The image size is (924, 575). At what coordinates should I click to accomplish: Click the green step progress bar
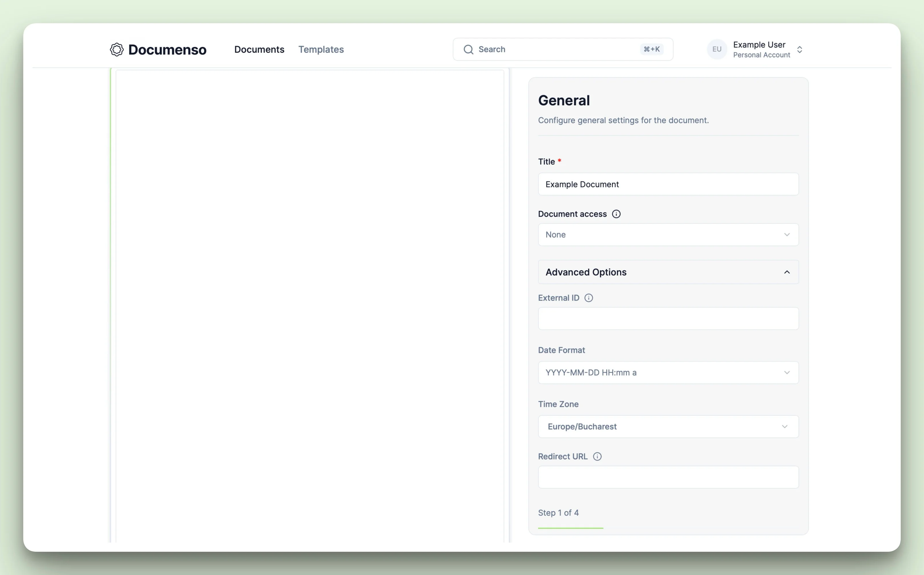570,528
